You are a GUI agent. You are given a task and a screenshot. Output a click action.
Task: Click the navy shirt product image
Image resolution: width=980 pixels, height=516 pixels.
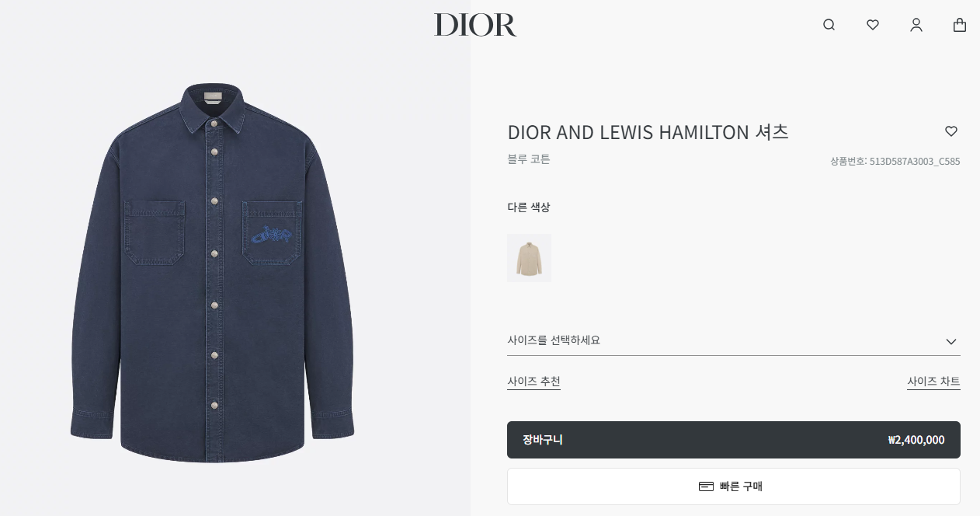pos(212,271)
